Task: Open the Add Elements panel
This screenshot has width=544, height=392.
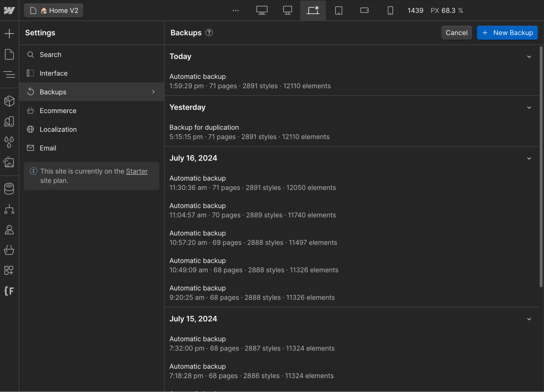Action: pos(9,33)
